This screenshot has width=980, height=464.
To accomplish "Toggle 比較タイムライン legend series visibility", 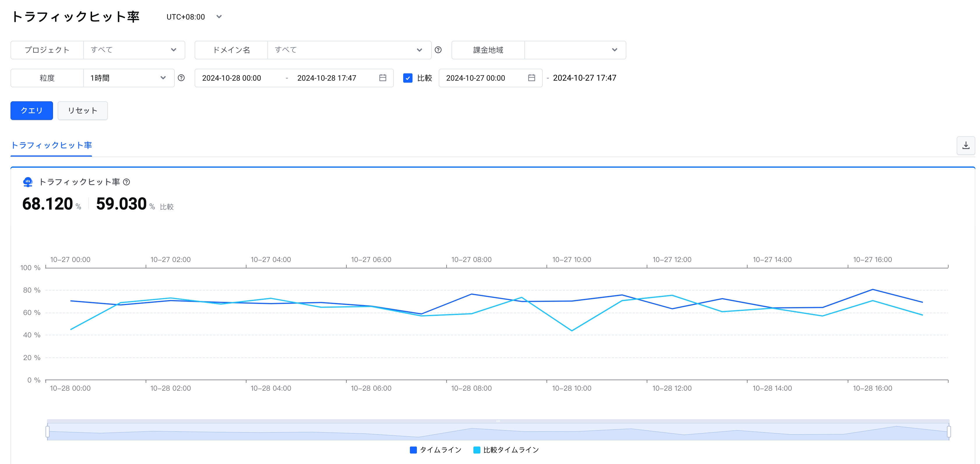I will coord(506,450).
